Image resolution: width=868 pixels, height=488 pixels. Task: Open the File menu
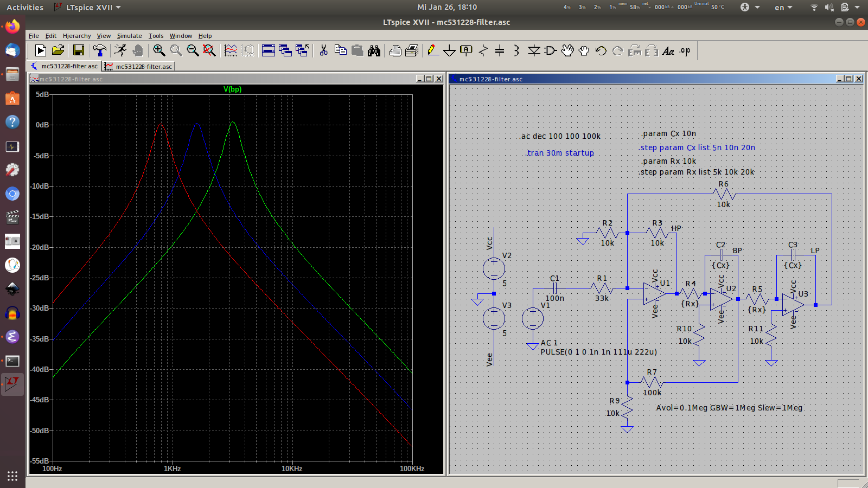34,36
